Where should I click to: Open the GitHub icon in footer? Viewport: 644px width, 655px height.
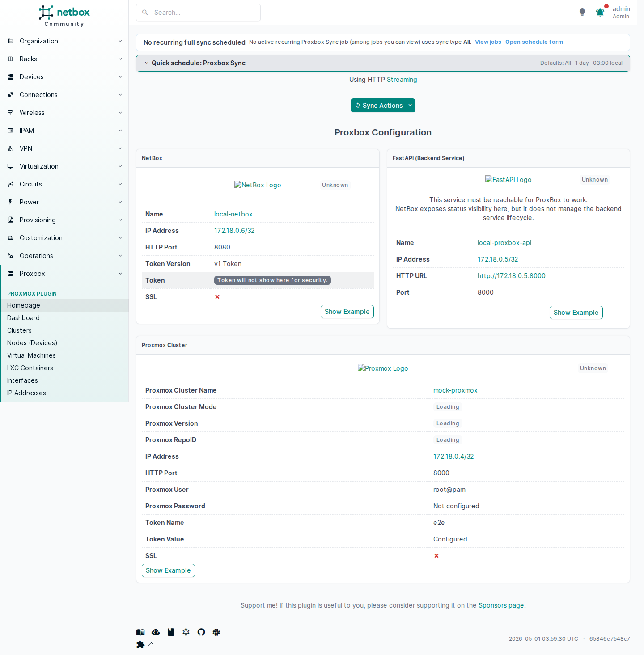pyautogui.click(x=201, y=632)
